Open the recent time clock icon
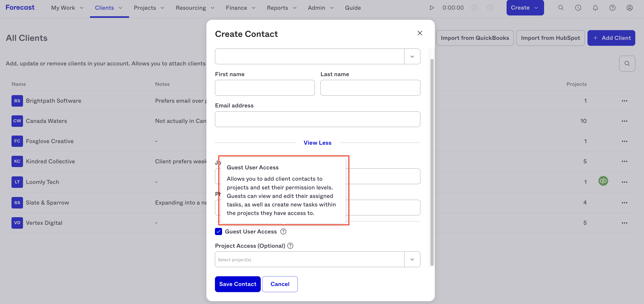This screenshot has width=644, height=304. (578, 8)
